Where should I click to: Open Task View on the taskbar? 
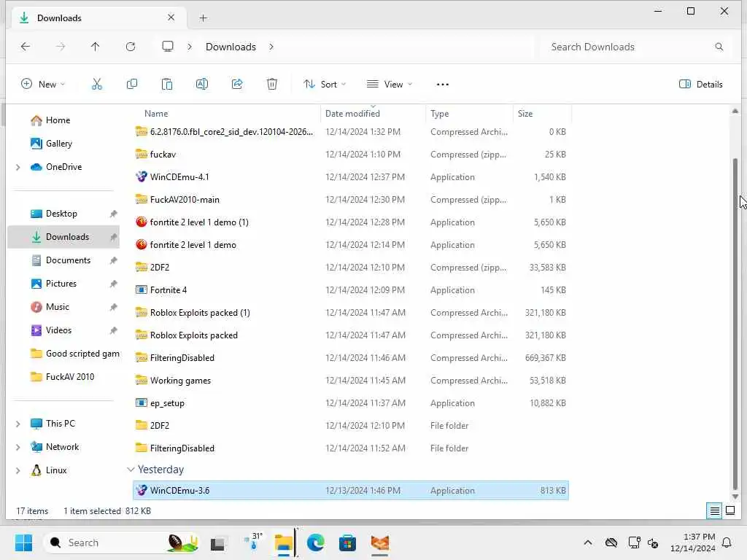click(218, 542)
